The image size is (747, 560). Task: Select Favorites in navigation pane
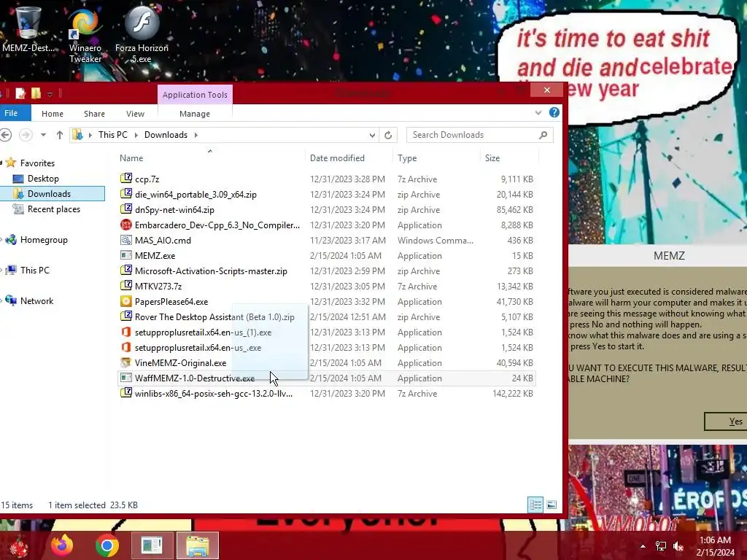coord(37,163)
